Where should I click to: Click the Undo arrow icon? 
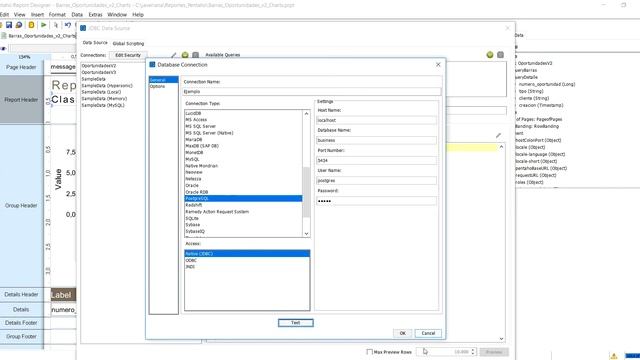[68, 25]
